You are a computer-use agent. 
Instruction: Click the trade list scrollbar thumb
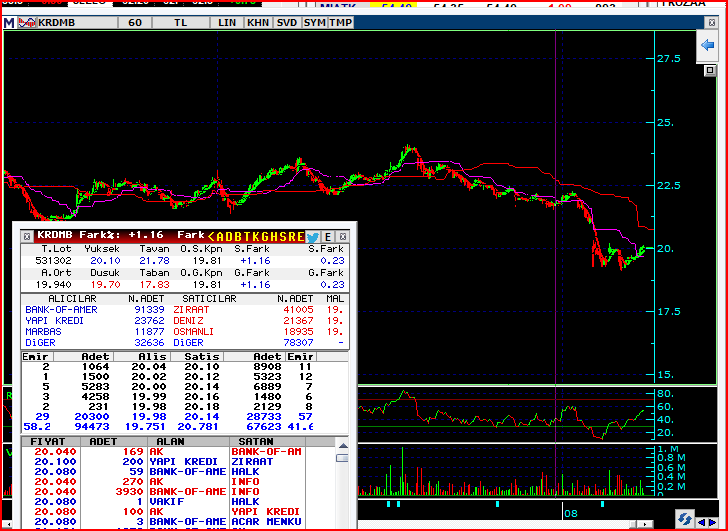tap(343, 458)
